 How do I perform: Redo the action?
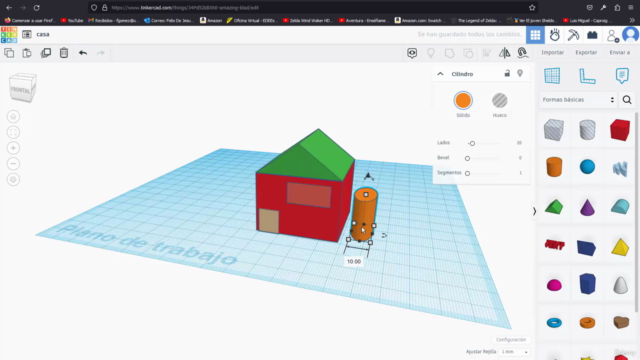click(x=100, y=53)
